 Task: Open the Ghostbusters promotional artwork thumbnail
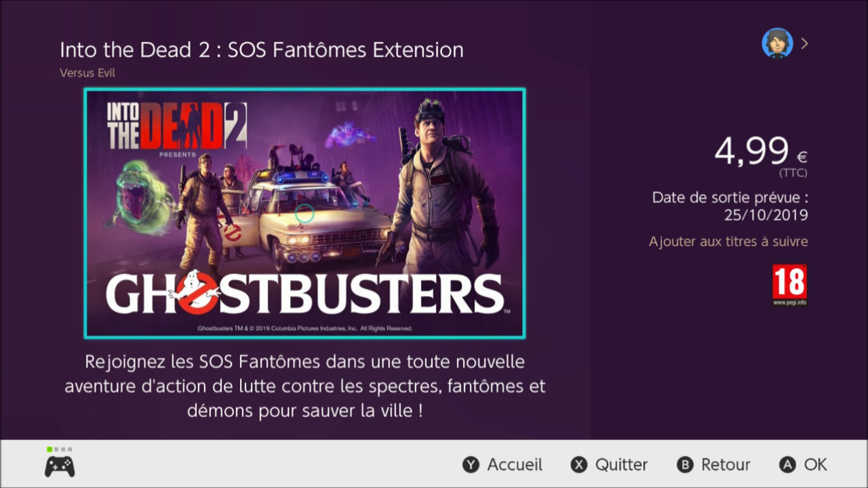304,213
